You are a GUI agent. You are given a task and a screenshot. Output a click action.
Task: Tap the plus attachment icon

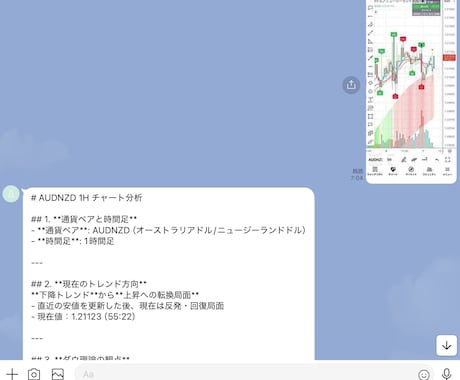[12, 374]
